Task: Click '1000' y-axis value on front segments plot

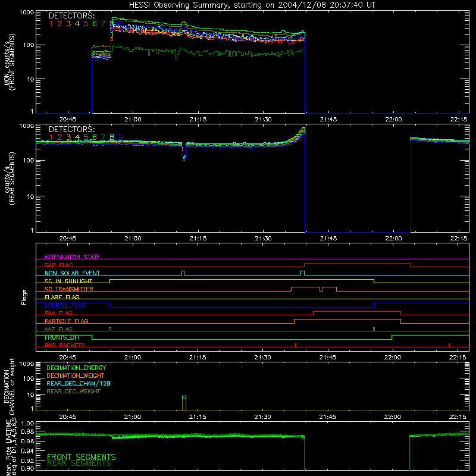Action: 26,12
